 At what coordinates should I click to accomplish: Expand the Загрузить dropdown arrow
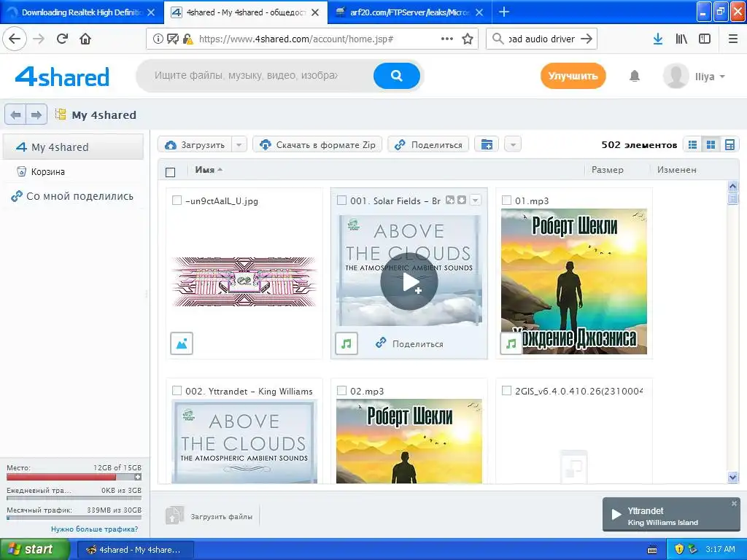pyautogui.click(x=239, y=145)
